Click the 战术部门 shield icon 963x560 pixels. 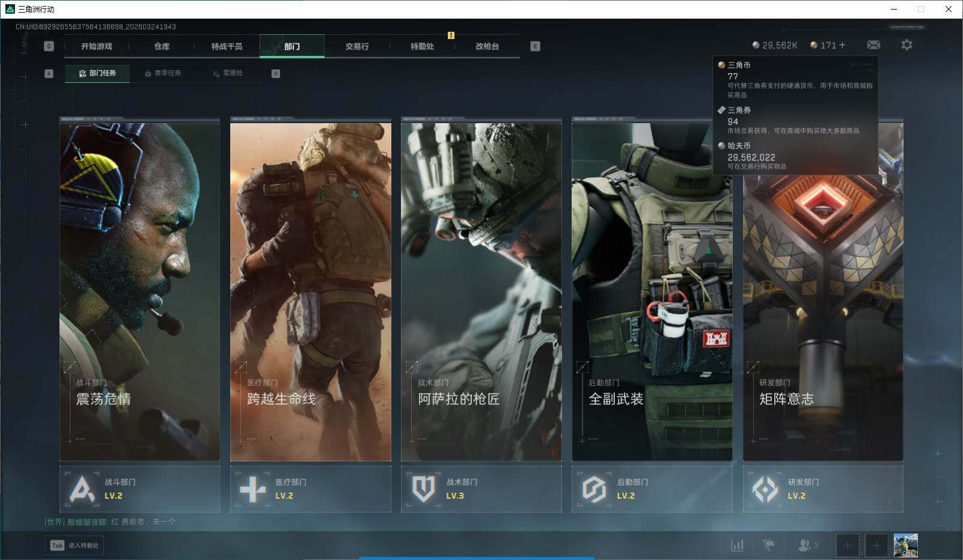click(423, 489)
